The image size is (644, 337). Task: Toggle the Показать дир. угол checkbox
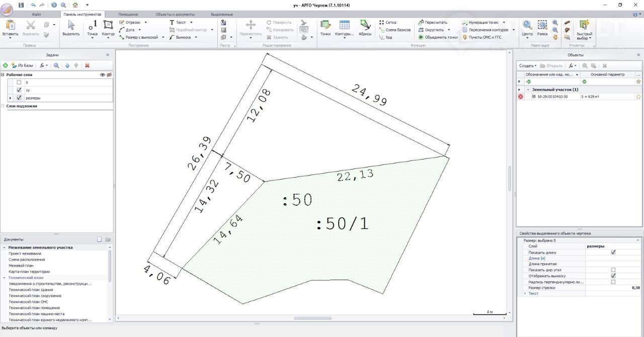(x=613, y=270)
